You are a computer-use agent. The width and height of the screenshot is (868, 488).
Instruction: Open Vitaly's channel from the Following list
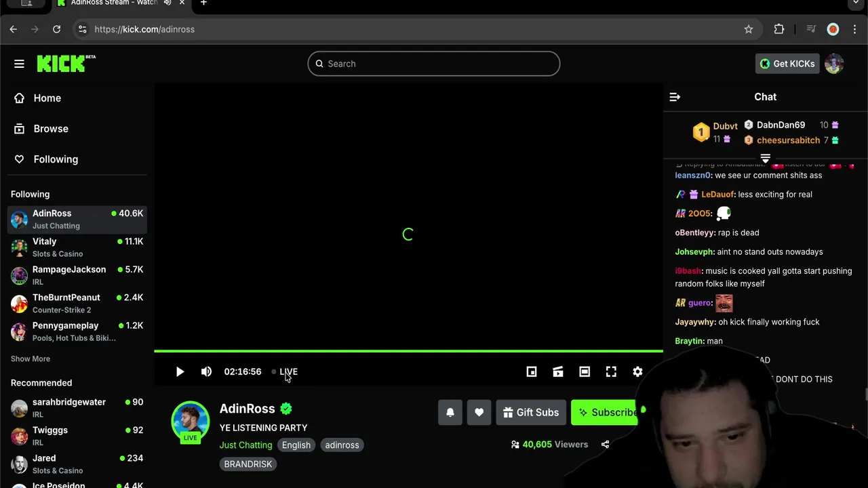tap(77, 247)
